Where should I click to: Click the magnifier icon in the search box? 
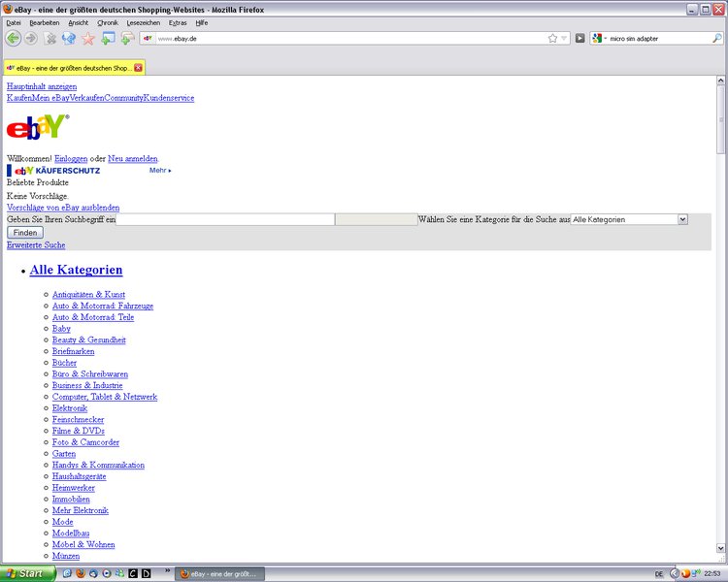717,39
